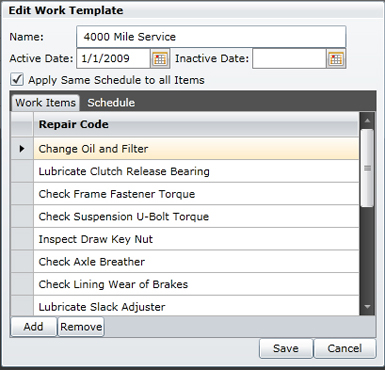This screenshot has height=370, width=385.
Task: Select the Check Axle Breather row
Action: (x=196, y=262)
